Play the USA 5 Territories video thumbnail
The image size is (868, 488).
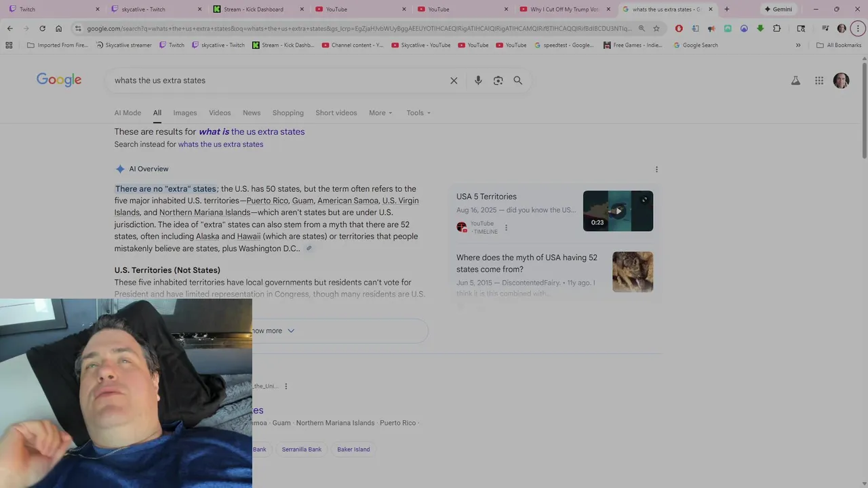(x=618, y=211)
